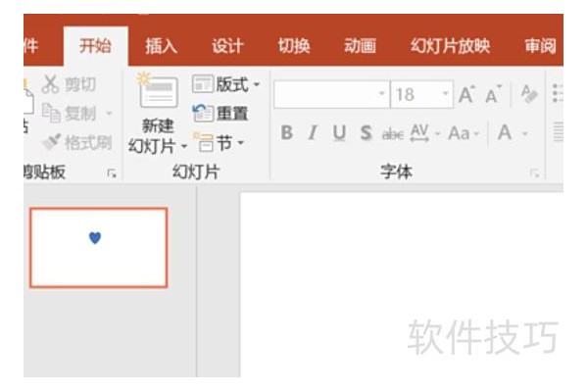This screenshot has height=392, width=588.
Task: Select the slide thumbnail with heart
Action: (x=99, y=248)
